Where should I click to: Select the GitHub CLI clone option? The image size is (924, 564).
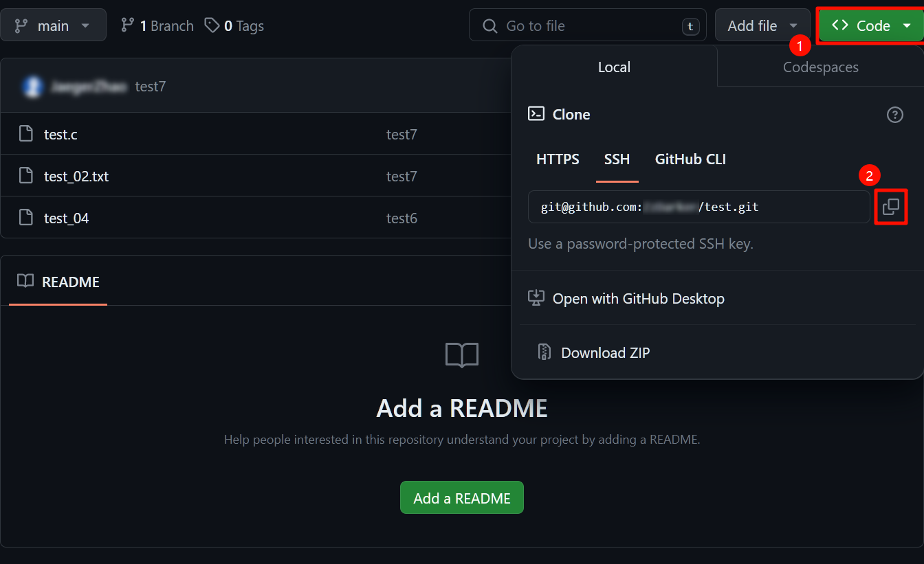click(x=690, y=159)
